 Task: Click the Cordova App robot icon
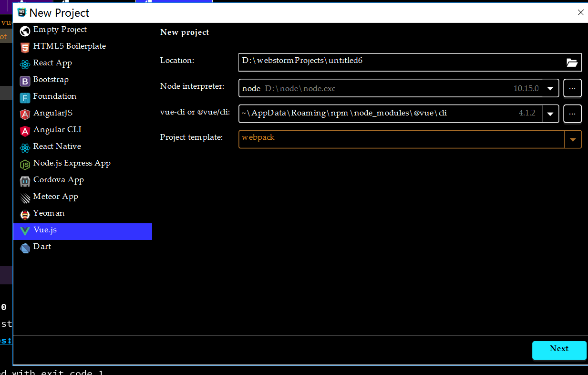(x=25, y=181)
